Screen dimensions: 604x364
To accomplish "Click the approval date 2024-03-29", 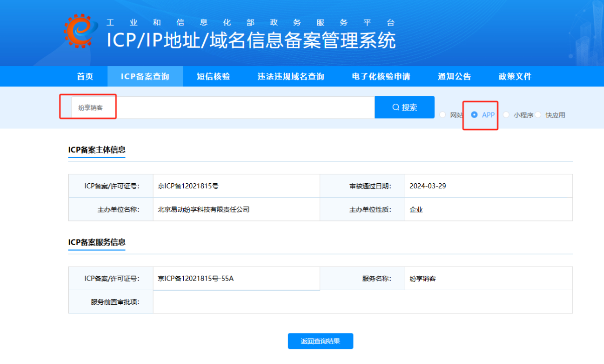I will click(428, 186).
